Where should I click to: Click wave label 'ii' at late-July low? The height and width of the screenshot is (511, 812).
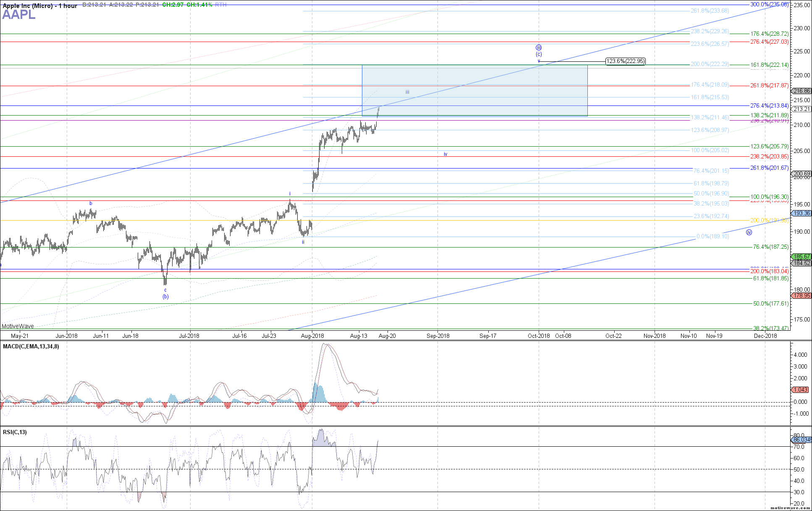pos(303,242)
